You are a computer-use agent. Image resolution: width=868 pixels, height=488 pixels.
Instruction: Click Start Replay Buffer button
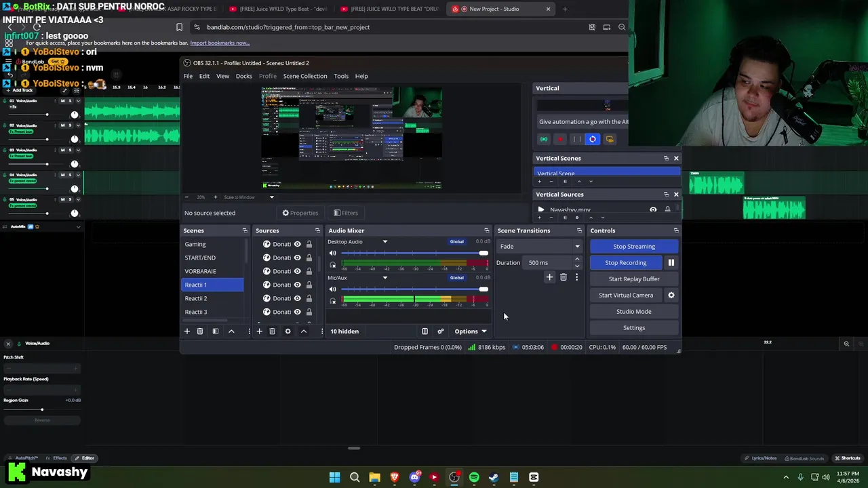point(634,279)
